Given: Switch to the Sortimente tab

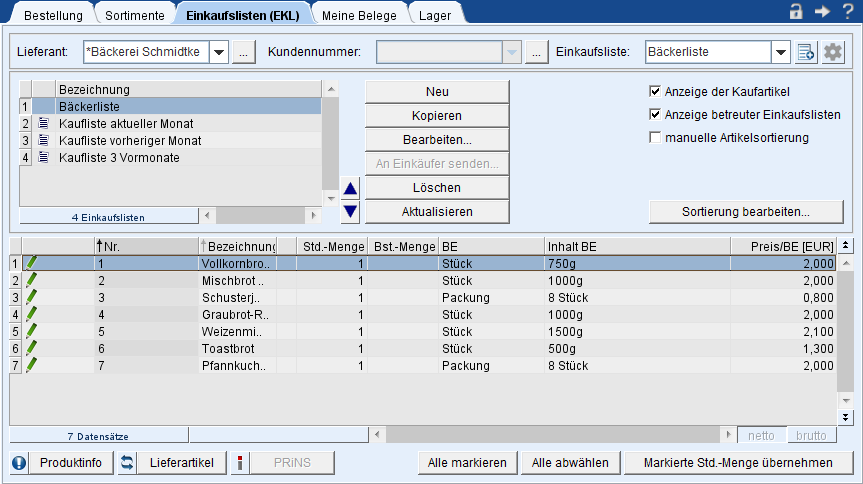Looking at the screenshot, I should tap(133, 15).
